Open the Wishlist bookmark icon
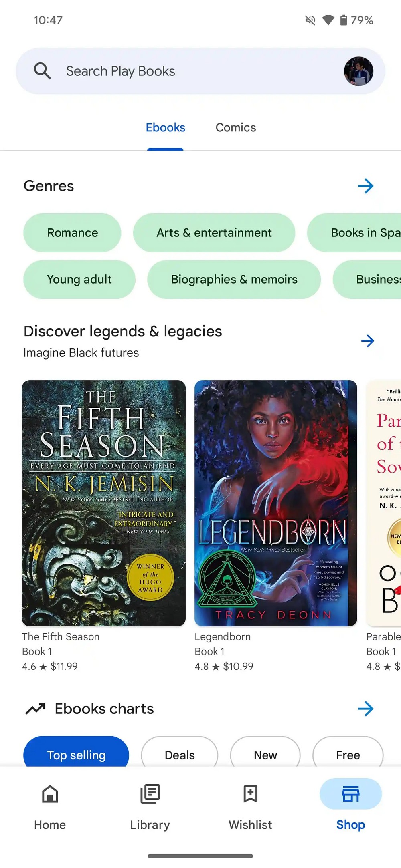The height and width of the screenshot is (868, 401). [250, 794]
